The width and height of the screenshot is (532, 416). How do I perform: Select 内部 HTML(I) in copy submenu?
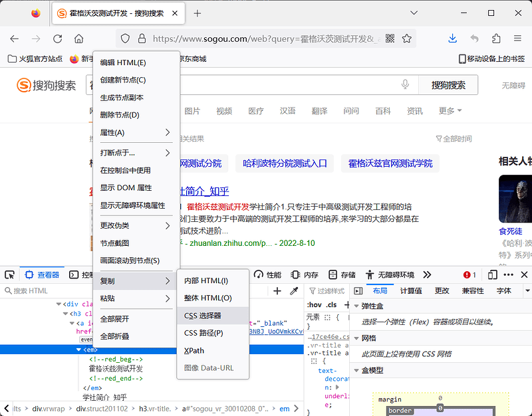click(x=213, y=280)
